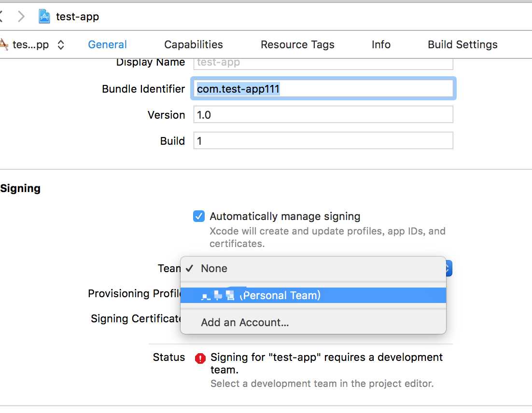This screenshot has width=532, height=413.
Task: Click the 'Xcode will create and update profiles' description
Action: tap(327, 237)
